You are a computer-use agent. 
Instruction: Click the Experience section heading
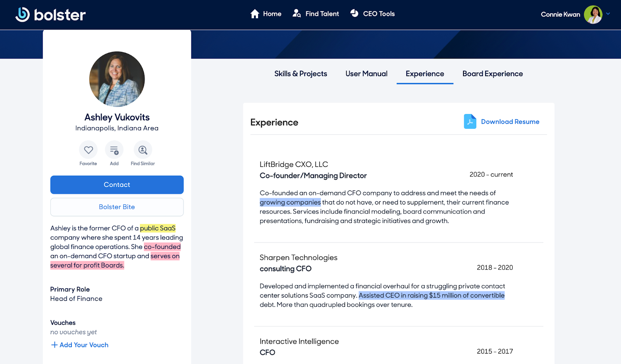click(274, 123)
